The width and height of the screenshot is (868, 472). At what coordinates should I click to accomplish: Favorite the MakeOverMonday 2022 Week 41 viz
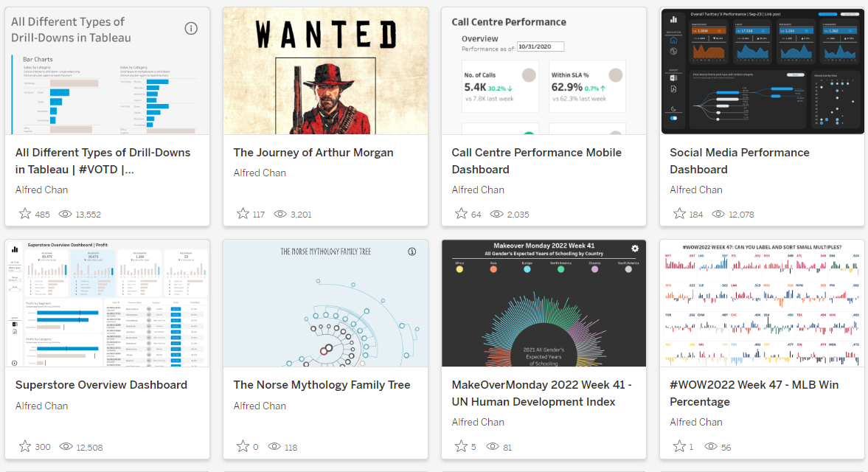point(461,446)
